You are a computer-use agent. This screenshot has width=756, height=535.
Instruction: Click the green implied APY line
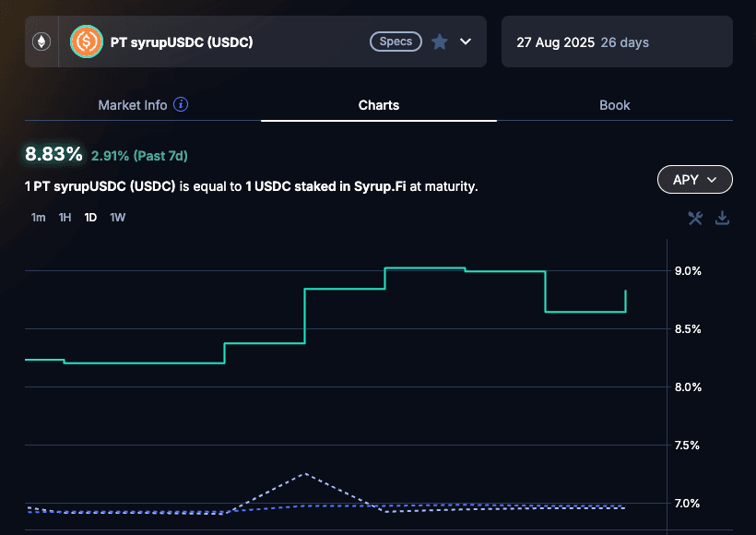(345, 289)
